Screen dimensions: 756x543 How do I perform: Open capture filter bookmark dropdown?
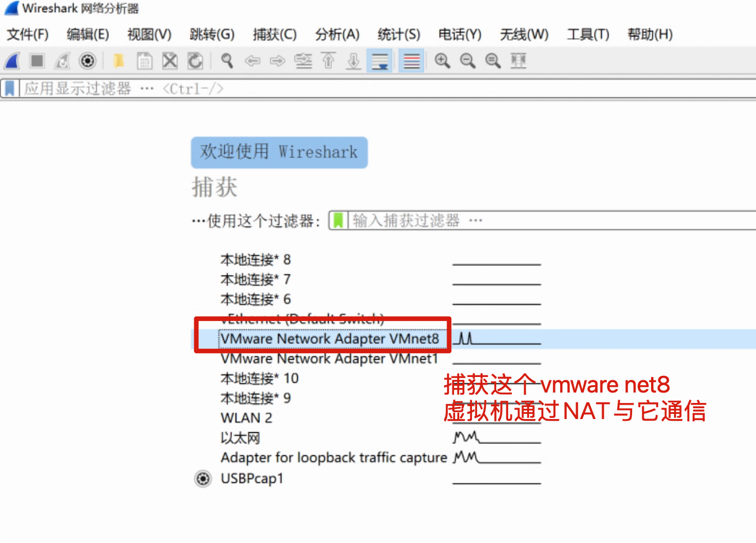(338, 220)
